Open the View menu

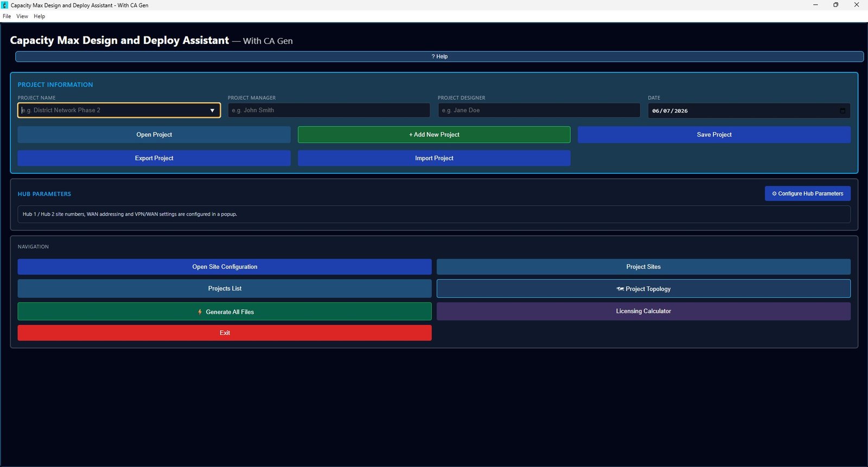click(x=22, y=16)
